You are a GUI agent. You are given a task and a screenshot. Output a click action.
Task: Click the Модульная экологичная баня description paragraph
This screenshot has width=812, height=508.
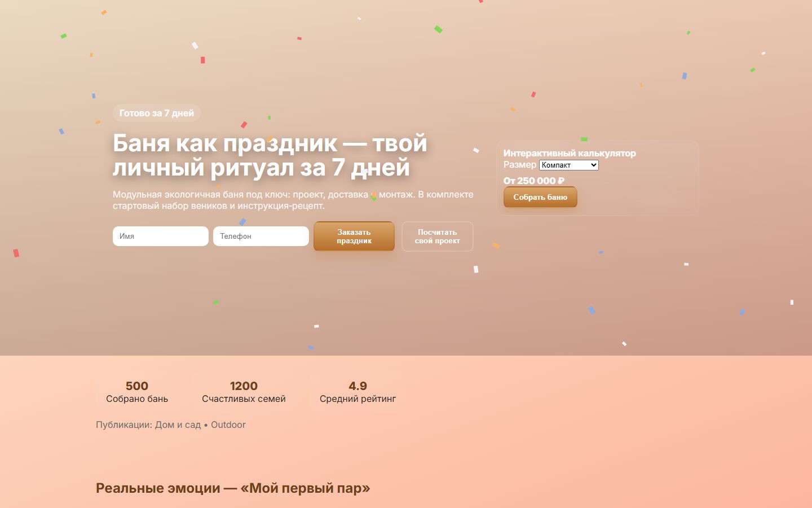tap(293, 200)
